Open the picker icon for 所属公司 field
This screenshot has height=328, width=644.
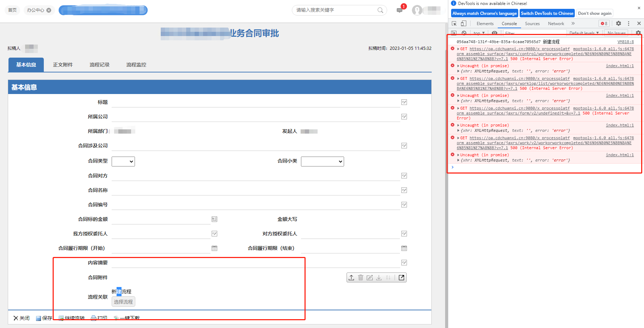click(x=404, y=117)
